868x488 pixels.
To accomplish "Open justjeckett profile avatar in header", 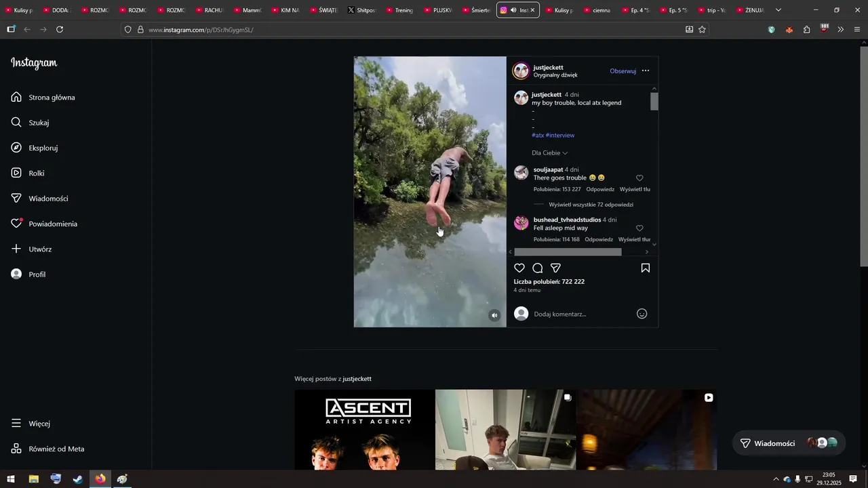I will click(x=521, y=71).
